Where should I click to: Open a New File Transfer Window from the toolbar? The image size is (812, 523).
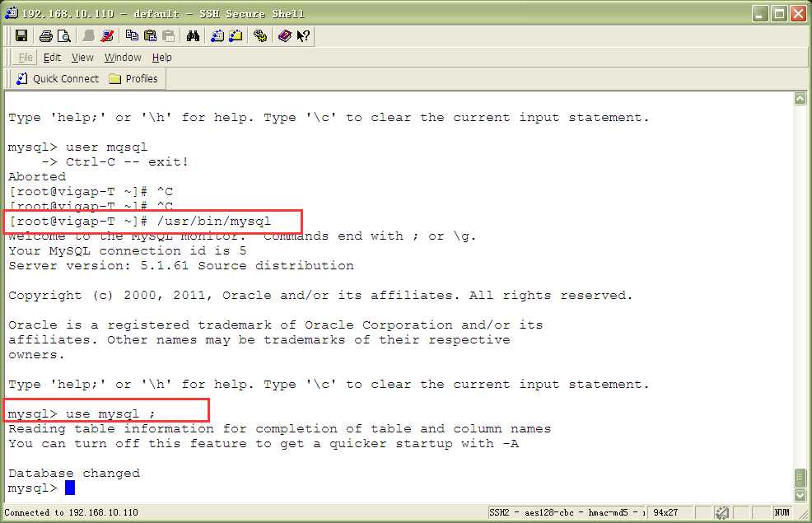point(236,35)
